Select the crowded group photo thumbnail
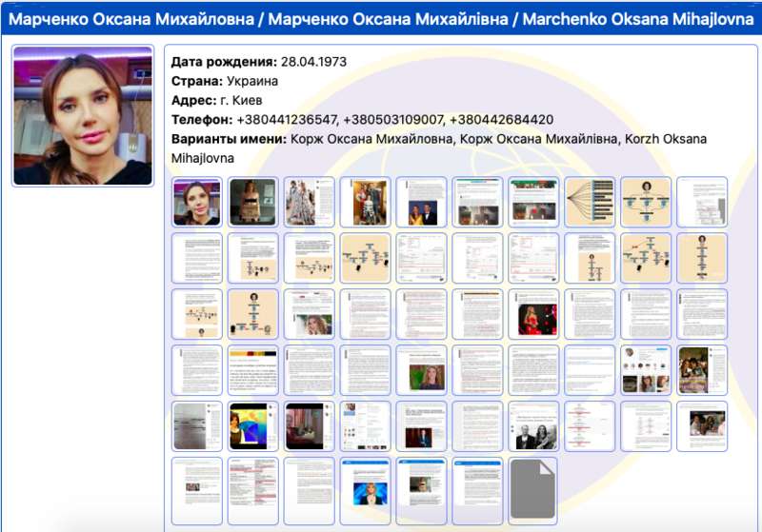Image resolution: width=762 pixels, height=532 pixels. (x=702, y=370)
